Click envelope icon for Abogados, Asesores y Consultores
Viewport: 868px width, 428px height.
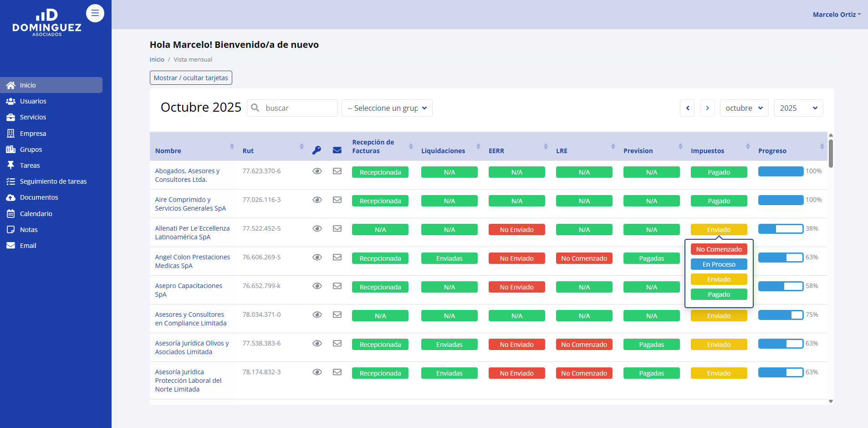click(337, 171)
